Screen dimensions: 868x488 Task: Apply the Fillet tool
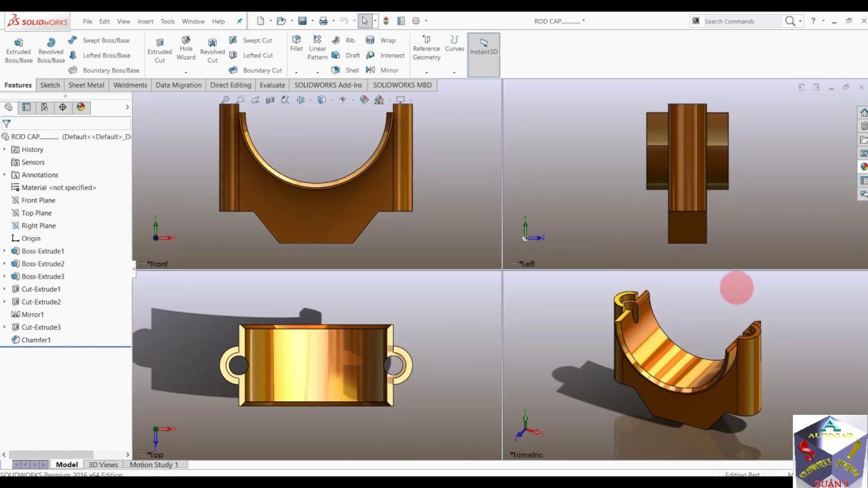(x=296, y=44)
